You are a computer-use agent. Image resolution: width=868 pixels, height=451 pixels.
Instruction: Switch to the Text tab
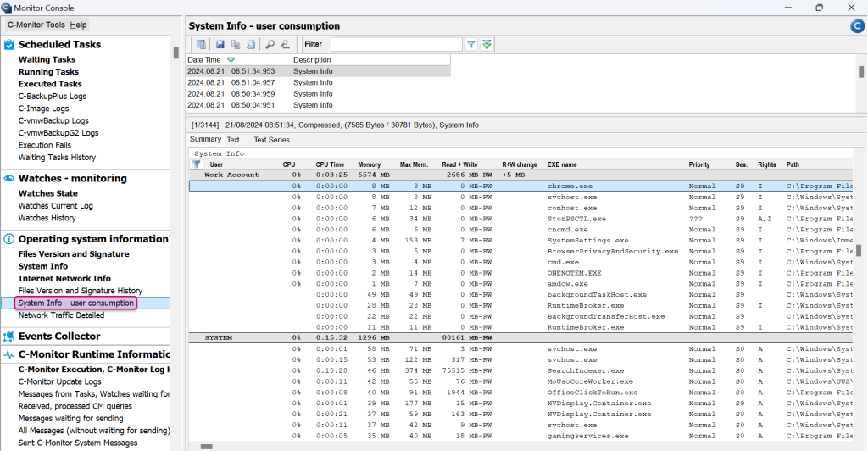(233, 140)
